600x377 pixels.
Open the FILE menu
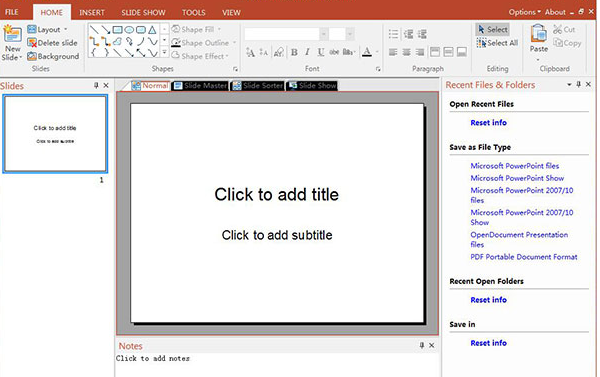pyautogui.click(x=11, y=12)
